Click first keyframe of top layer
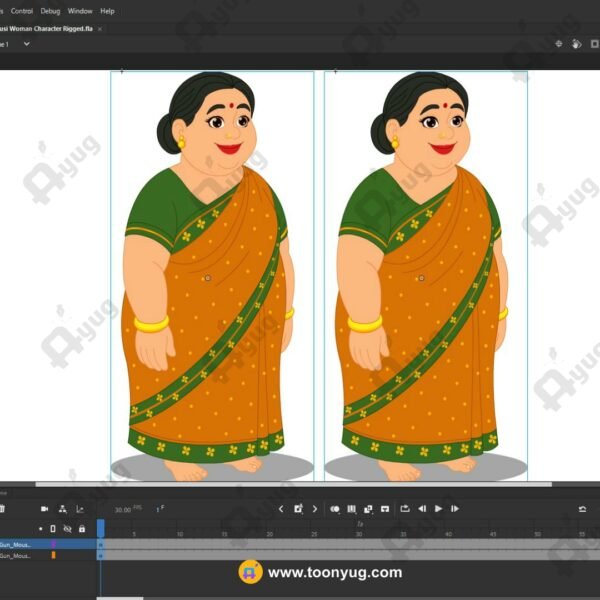Image resolution: width=600 pixels, height=600 pixels. (x=101, y=545)
